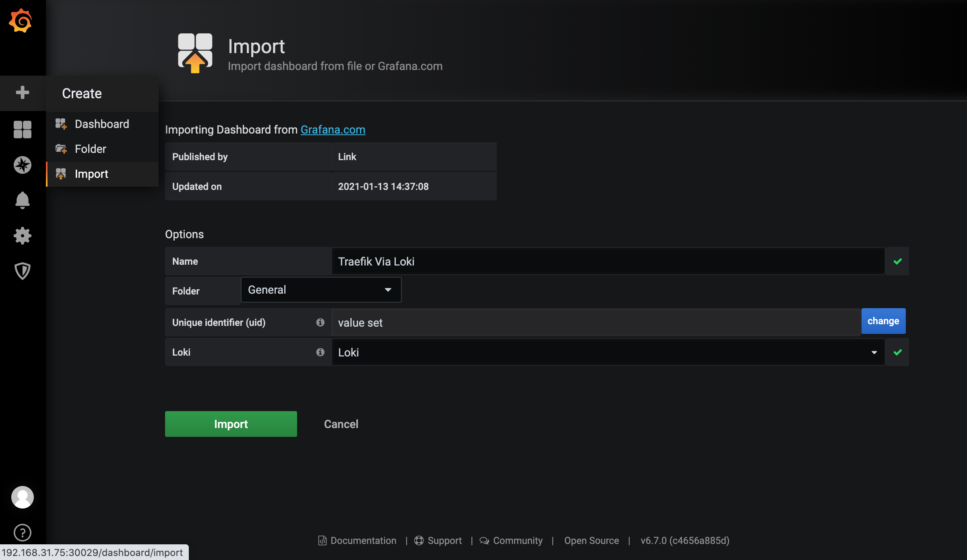Open the Help question mark icon

(23, 533)
